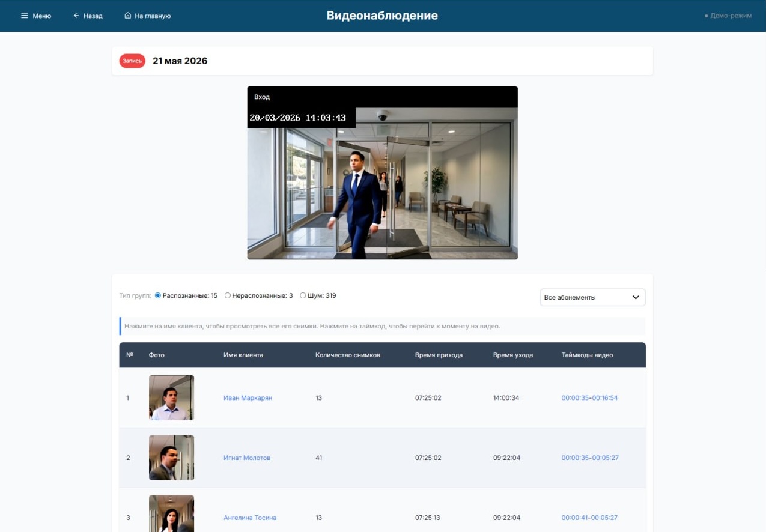Open the hamburger Меню icon
766x532 pixels.
tap(25, 16)
